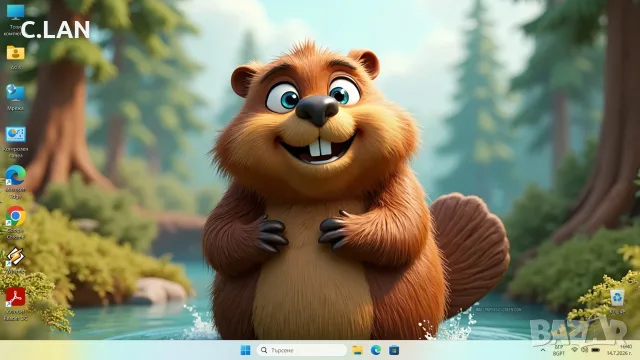Open Microsoft Edge from the taskbar
The height and width of the screenshot is (360, 640).
(x=376, y=350)
